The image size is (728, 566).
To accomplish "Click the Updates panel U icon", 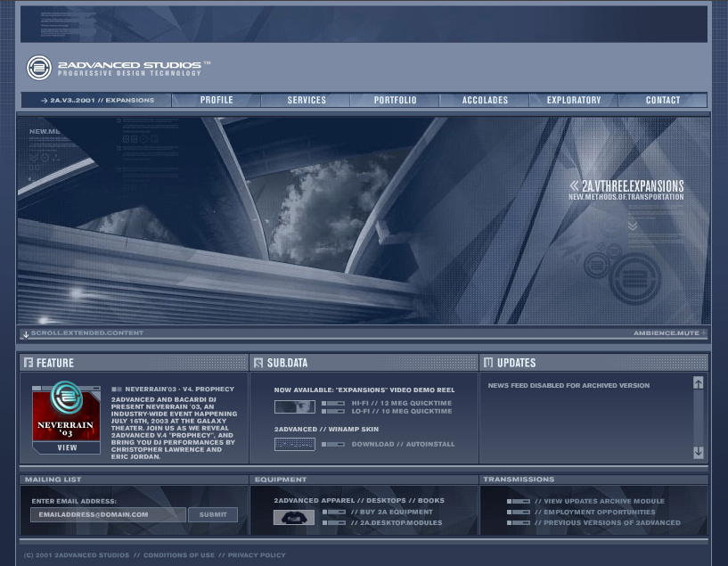I will [488, 363].
